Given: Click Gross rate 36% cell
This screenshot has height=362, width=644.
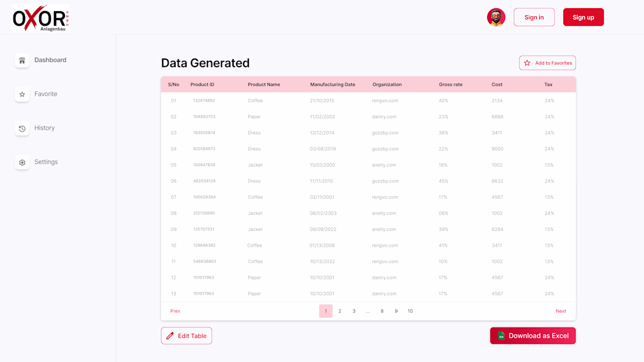Looking at the screenshot, I should pyautogui.click(x=443, y=133).
